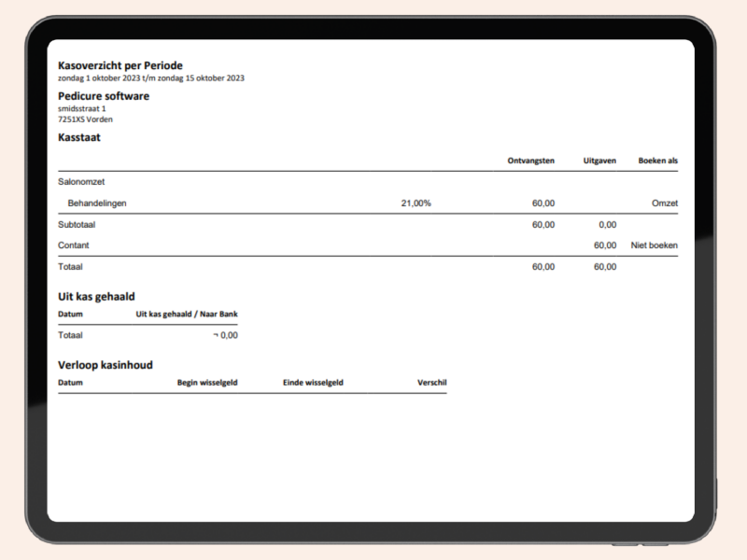Screen dimensions: 747x560
Task: Select the Niet boeken label
Action: [x=654, y=245]
